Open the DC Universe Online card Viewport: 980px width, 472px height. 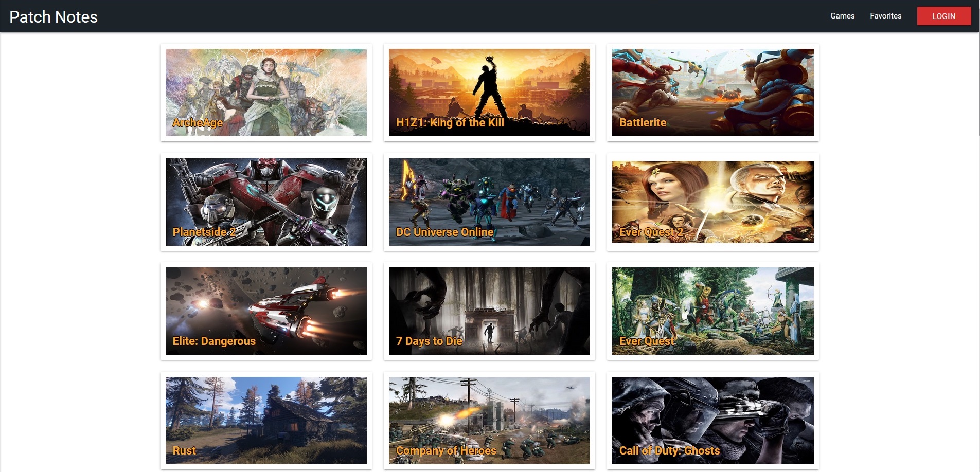[489, 202]
